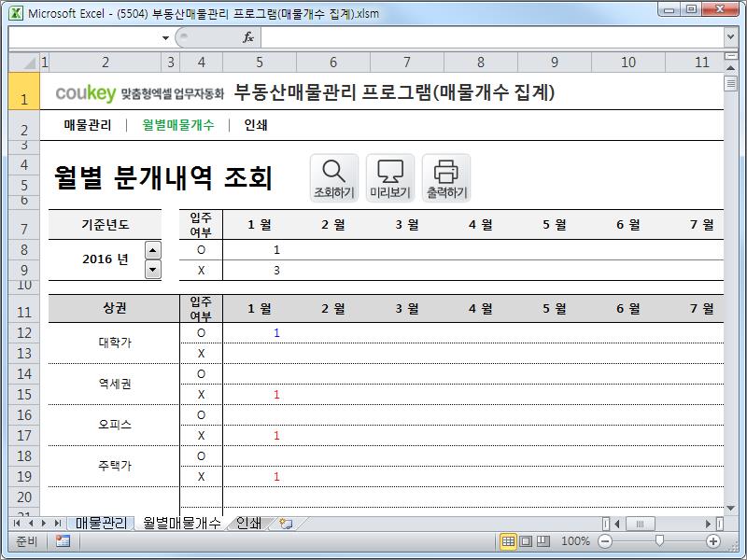747x560 pixels.
Task: Click the formula bar input field
Action: point(492,37)
